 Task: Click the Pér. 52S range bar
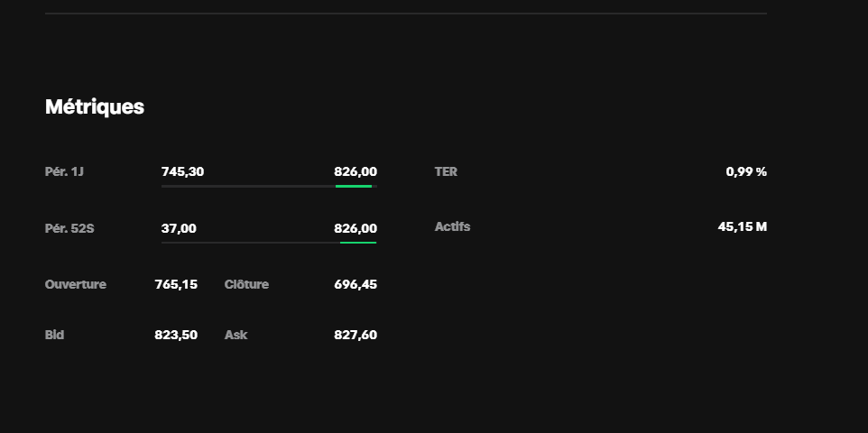[x=268, y=243]
